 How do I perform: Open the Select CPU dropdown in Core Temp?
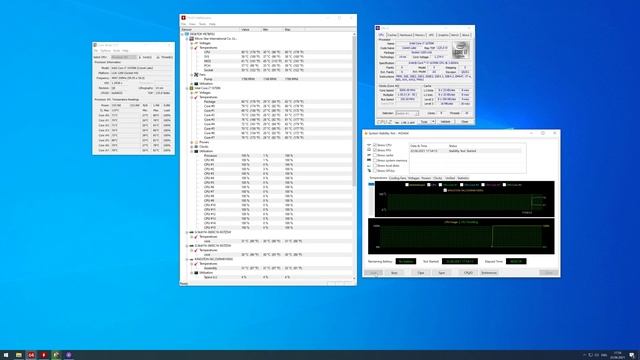coord(124,57)
